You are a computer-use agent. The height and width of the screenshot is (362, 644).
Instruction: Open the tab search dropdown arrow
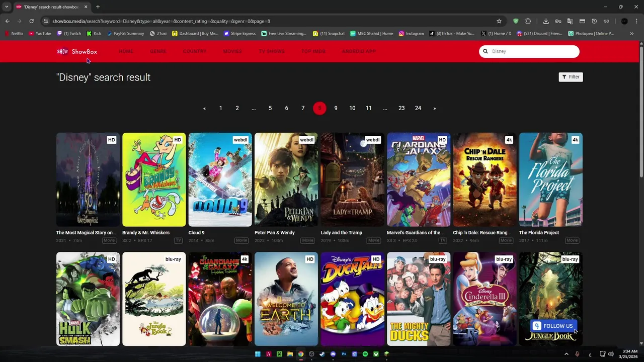tap(7, 7)
